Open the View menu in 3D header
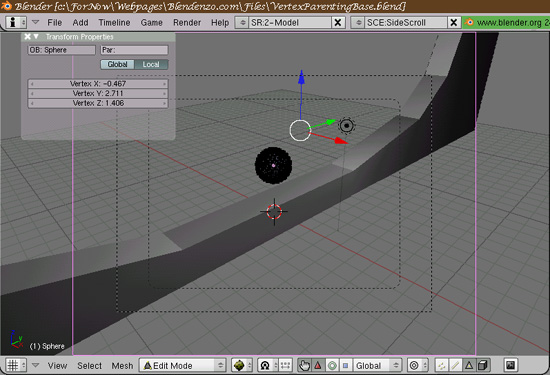 [x=58, y=366]
